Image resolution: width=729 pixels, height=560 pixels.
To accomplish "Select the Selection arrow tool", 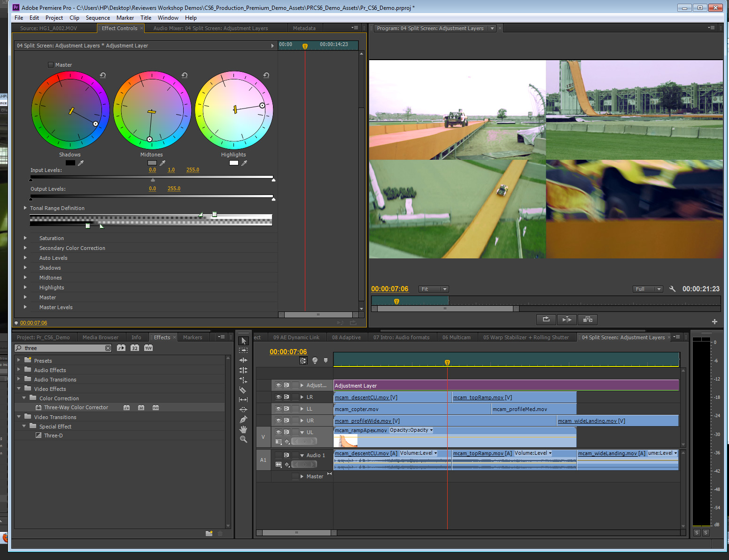I will coord(243,341).
